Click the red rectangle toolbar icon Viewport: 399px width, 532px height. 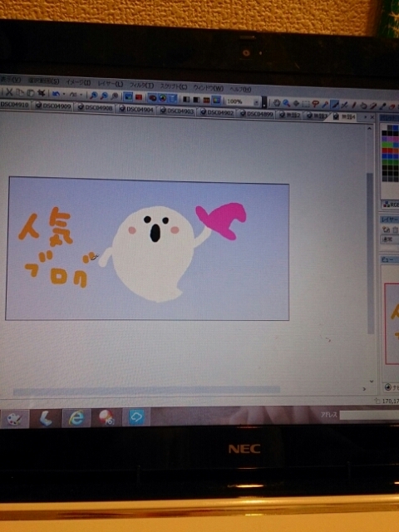click(139, 97)
